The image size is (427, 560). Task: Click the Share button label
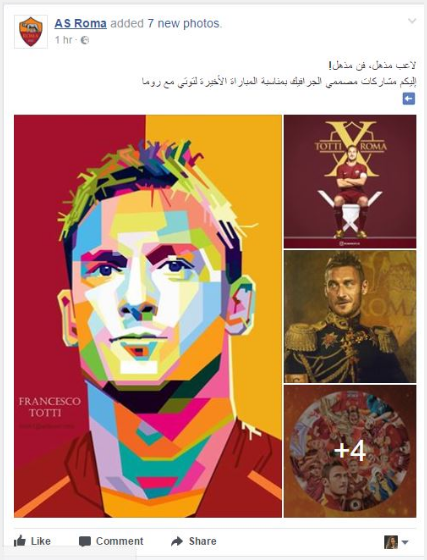(x=202, y=541)
